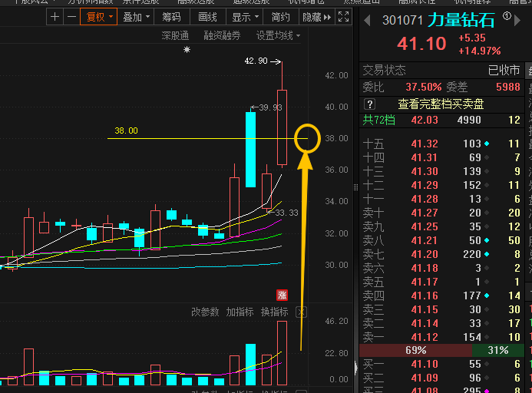Click the diamond marker in 十五 row

click(x=487, y=144)
